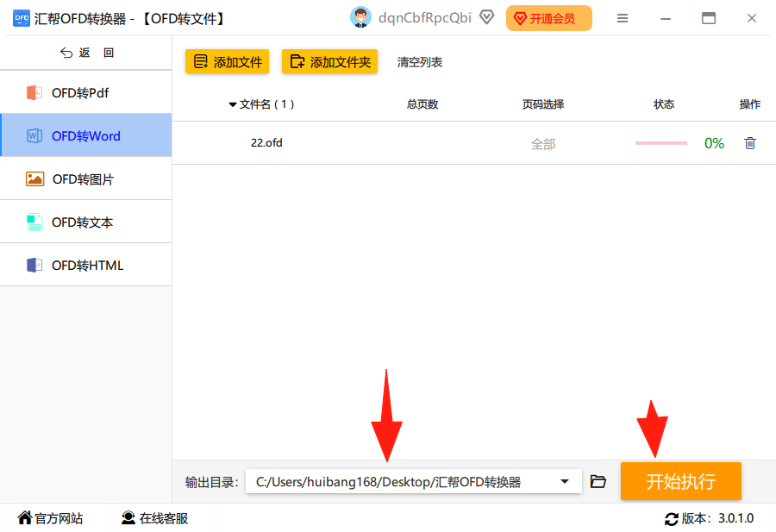Browse output folder with folder icon

coord(598,481)
